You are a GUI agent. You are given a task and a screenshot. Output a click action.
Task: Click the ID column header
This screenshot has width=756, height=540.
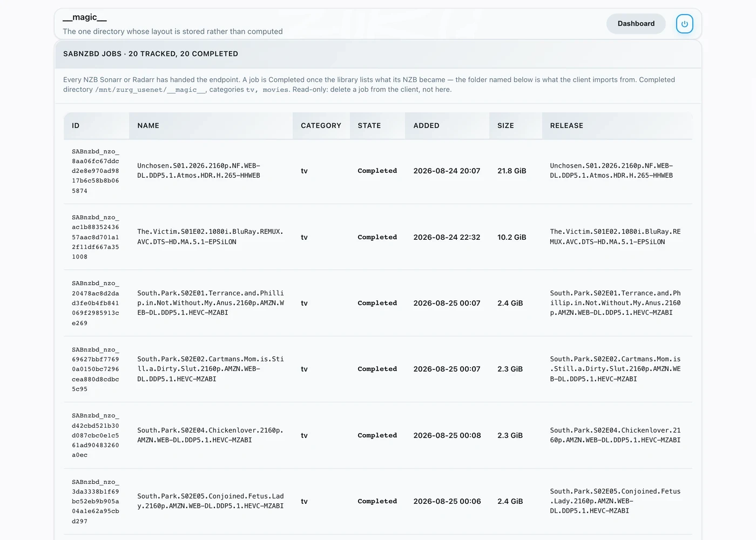pyautogui.click(x=97, y=126)
